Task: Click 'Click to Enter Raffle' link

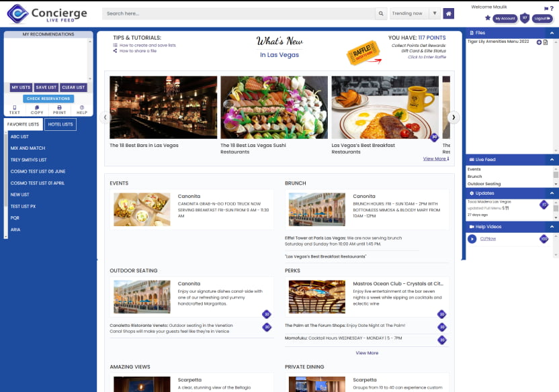Action: click(x=427, y=57)
